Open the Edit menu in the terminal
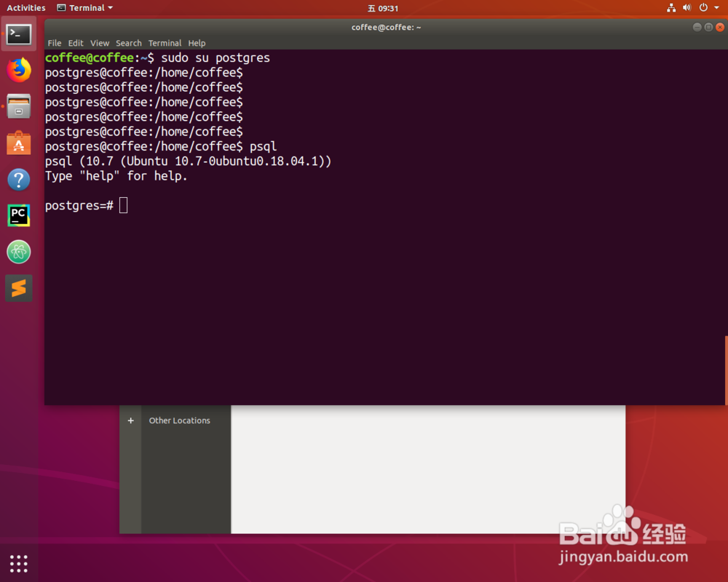Image resolution: width=728 pixels, height=582 pixels. point(76,43)
